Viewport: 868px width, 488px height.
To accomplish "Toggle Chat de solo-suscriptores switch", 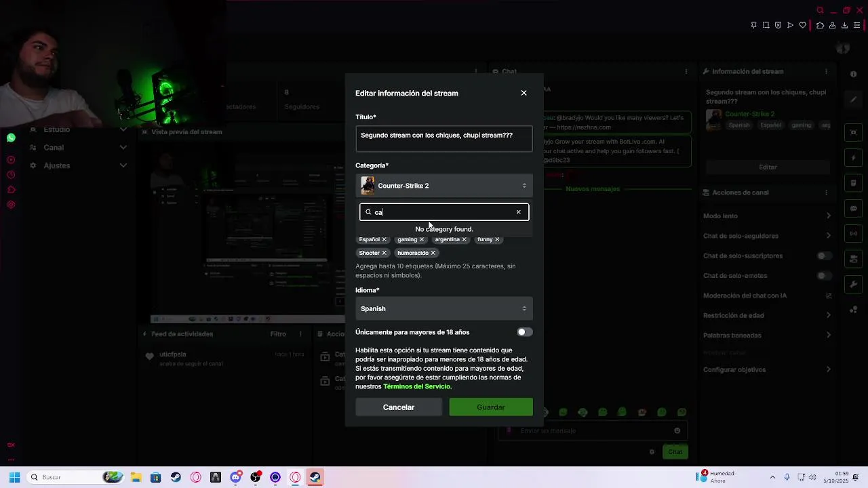I will [823, 256].
